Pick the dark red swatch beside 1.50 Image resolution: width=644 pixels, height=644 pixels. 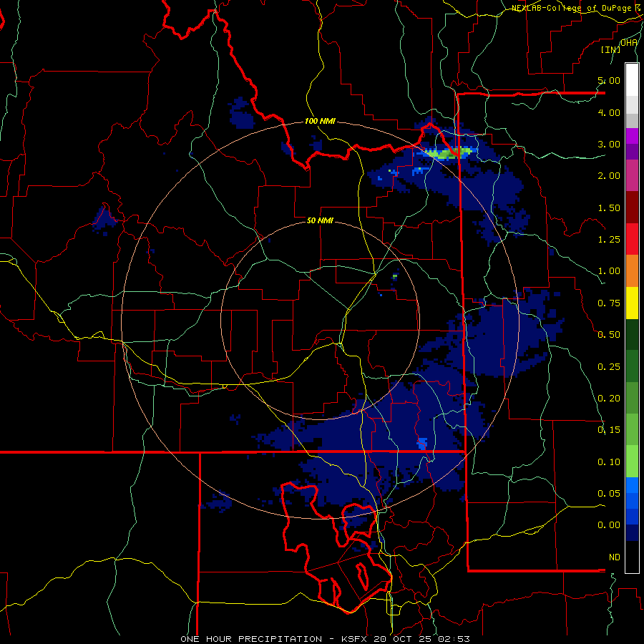click(x=632, y=208)
